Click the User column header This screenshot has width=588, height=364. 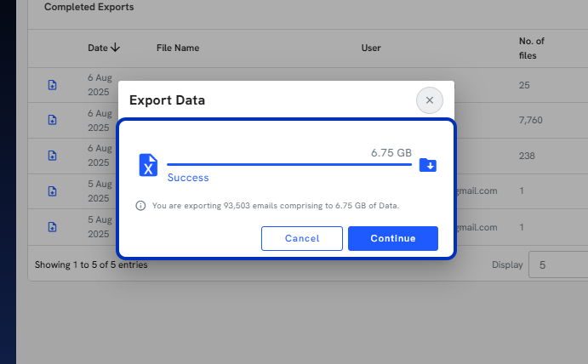coord(371,48)
